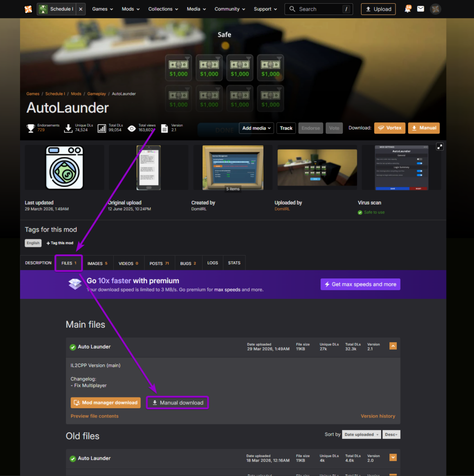474x476 pixels.
Task: Click the max speeds link in premium banner
Action: (x=227, y=290)
